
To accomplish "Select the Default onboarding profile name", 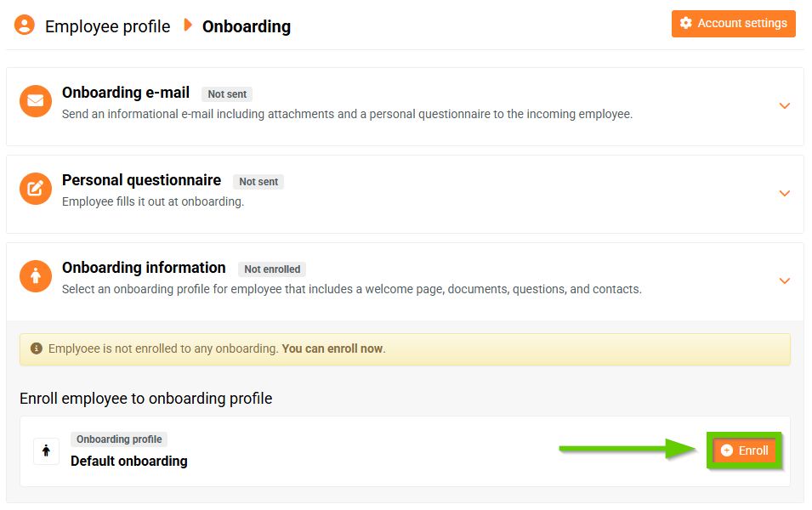I will coord(129,462).
